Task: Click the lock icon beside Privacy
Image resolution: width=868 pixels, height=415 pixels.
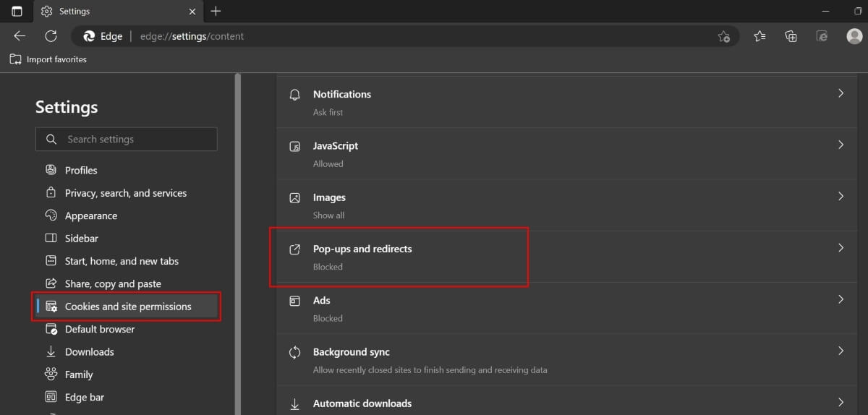Action: pyautogui.click(x=51, y=193)
